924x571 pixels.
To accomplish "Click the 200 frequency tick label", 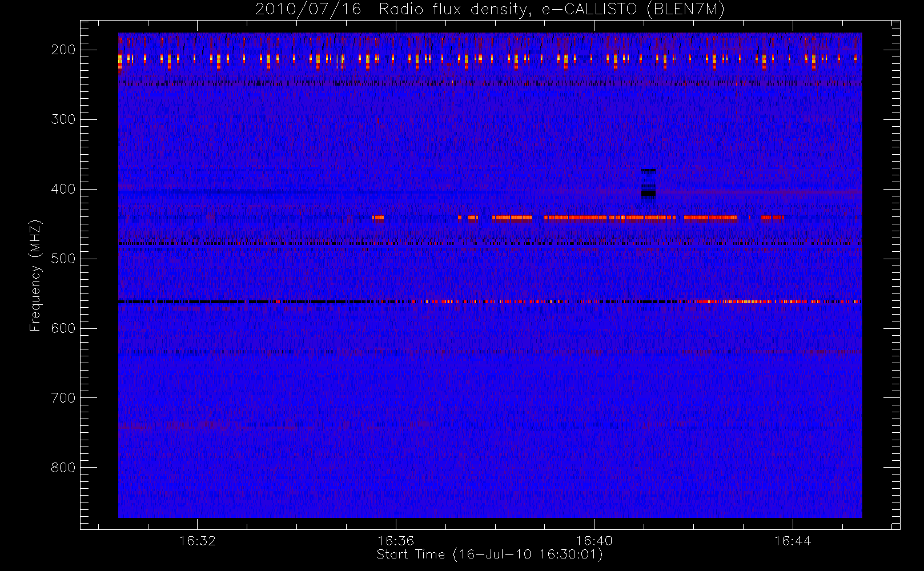I will pyautogui.click(x=63, y=50).
